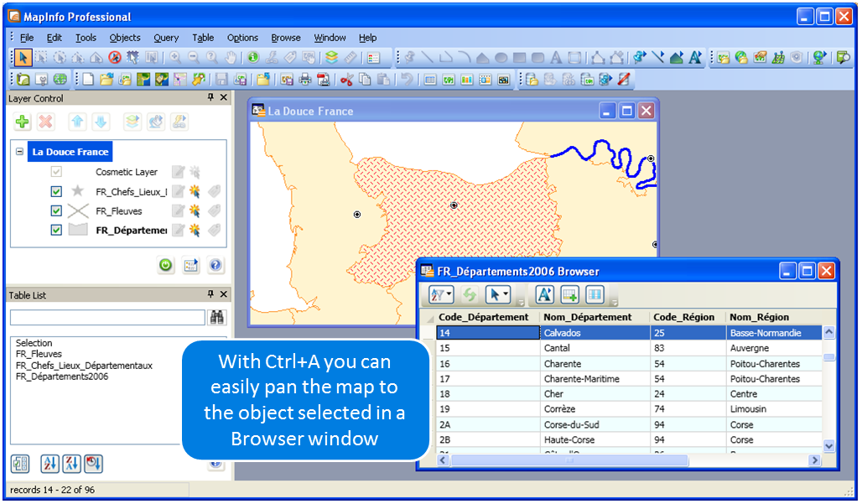Show the map legend via toolbar icon
This screenshot has height=504, width=862.
click(x=374, y=57)
